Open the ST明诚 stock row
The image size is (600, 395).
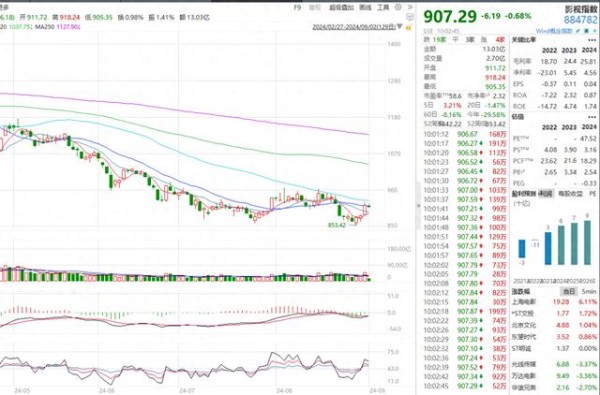coord(554,349)
